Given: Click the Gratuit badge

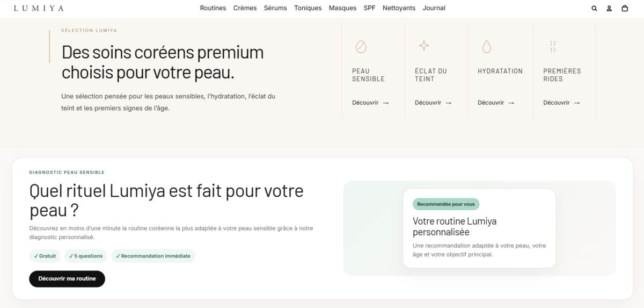Looking at the screenshot, I should [x=45, y=256].
